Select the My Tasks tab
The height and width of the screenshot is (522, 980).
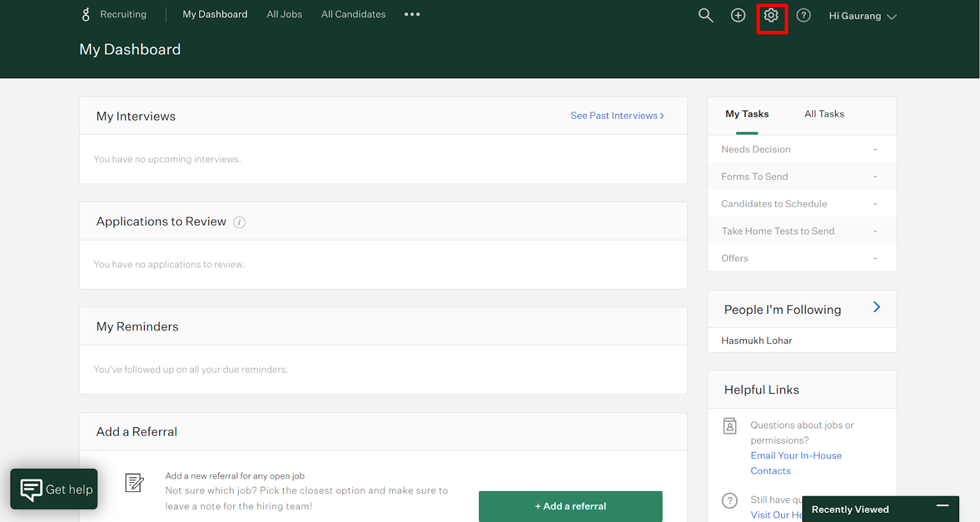(x=747, y=114)
